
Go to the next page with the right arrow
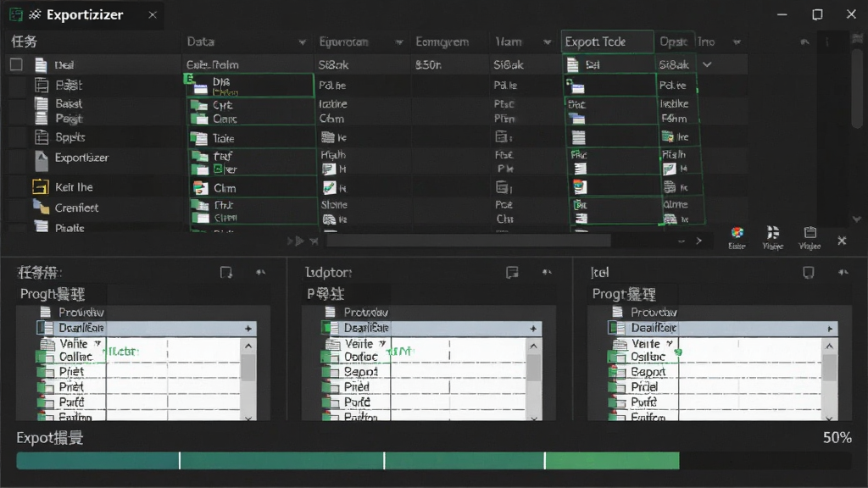click(x=699, y=241)
